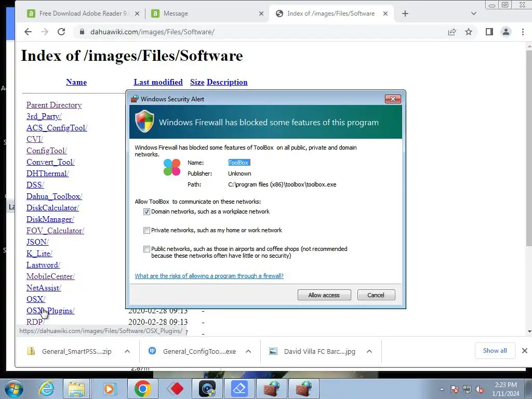Bookmark this page with the star icon
Image resolution: width=532 pixels, height=399 pixels.
coord(469,32)
